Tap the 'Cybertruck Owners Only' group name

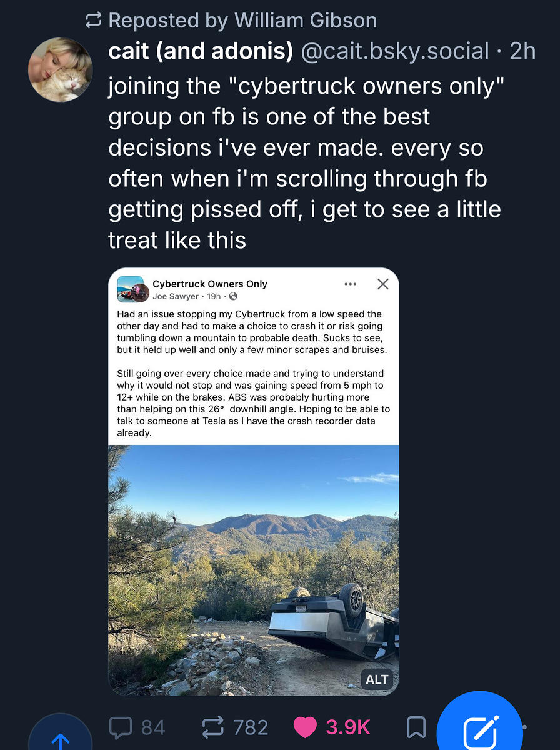tap(210, 284)
